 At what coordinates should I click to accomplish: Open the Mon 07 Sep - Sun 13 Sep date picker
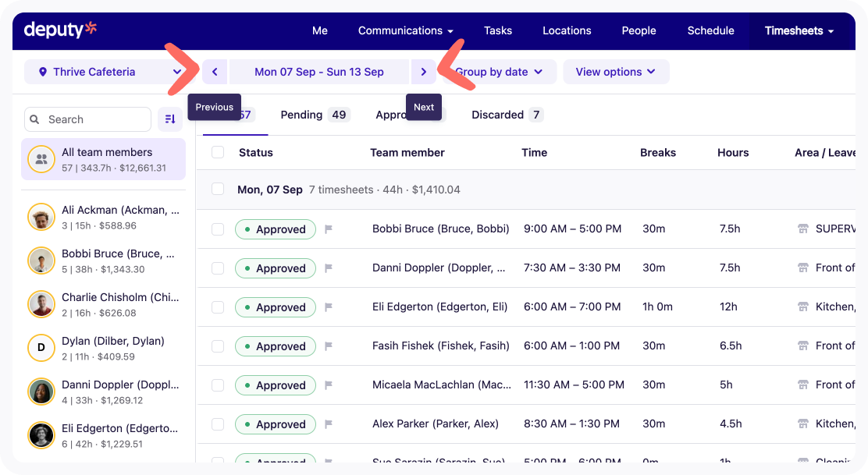319,72
